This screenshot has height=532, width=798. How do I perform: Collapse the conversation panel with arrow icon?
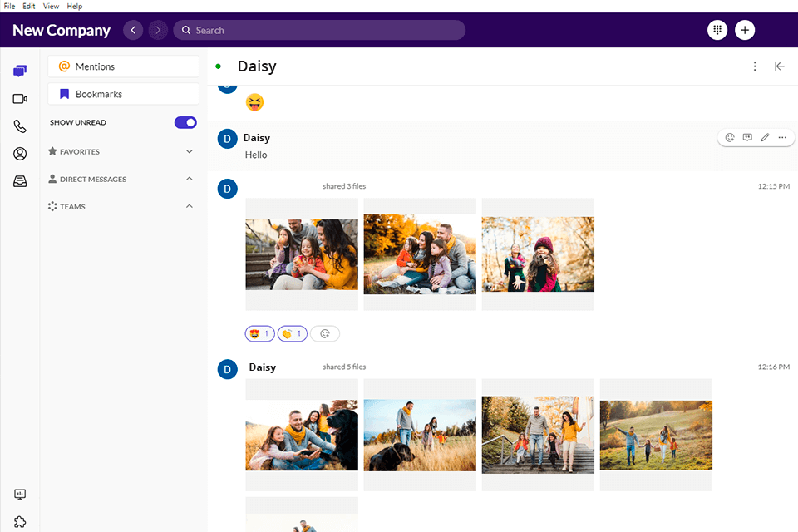pos(779,66)
